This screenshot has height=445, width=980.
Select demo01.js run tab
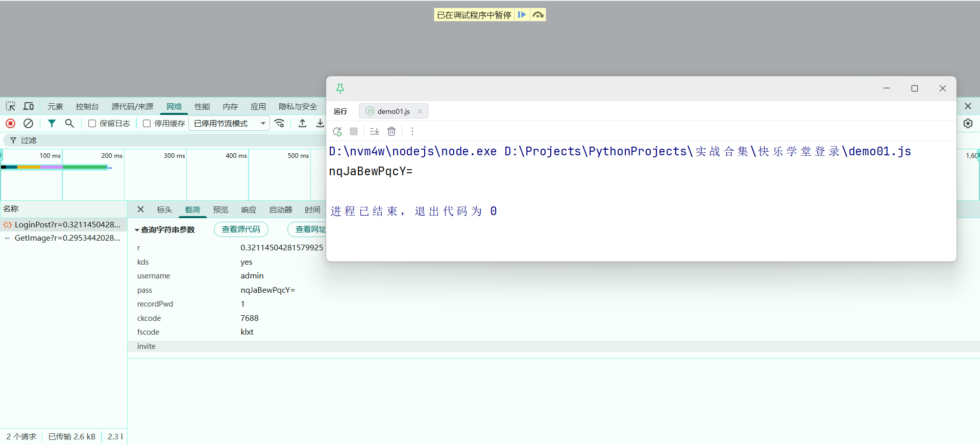coord(393,111)
